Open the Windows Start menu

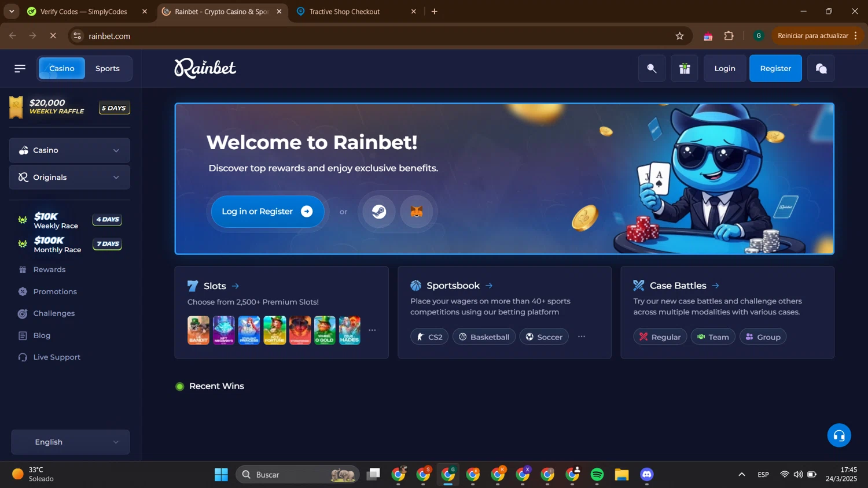pyautogui.click(x=221, y=475)
